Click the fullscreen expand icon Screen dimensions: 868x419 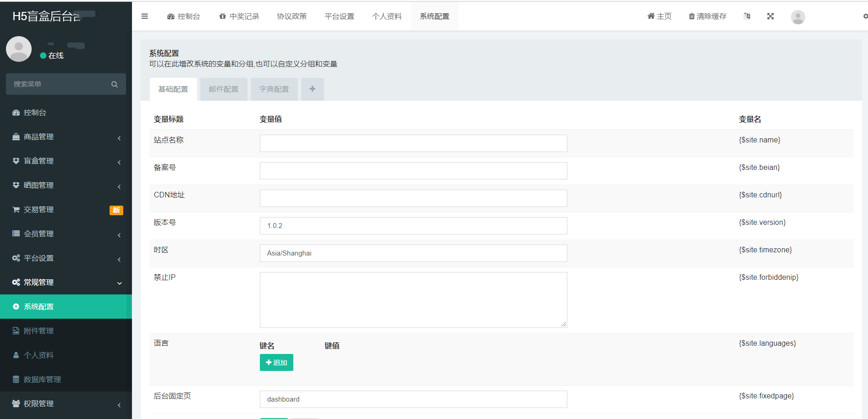[770, 16]
